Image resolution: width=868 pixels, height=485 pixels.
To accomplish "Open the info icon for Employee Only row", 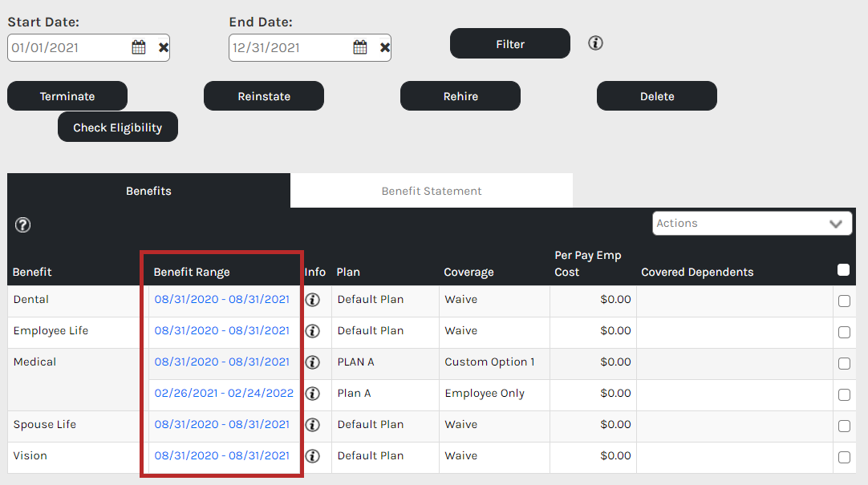I will click(313, 394).
